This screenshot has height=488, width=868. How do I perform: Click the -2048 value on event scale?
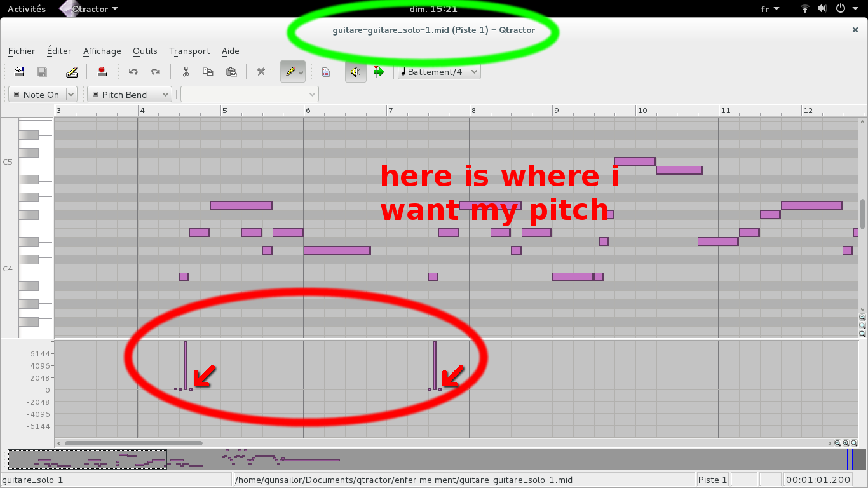pos(37,402)
